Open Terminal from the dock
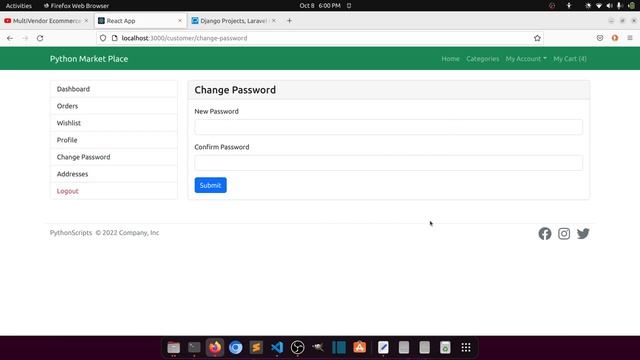The width and height of the screenshot is (640, 360). click(194, 347)
